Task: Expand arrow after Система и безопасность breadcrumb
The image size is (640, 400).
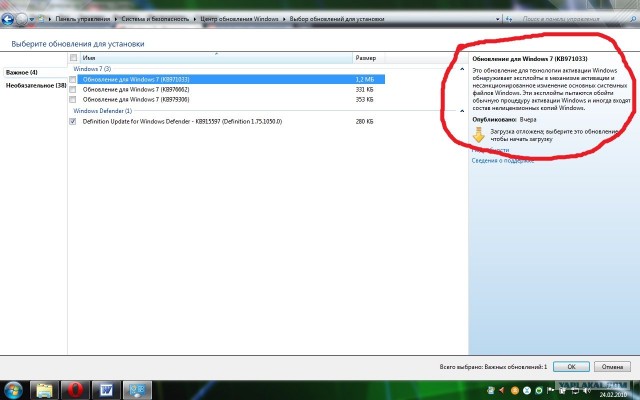Action: click(194, 19)
